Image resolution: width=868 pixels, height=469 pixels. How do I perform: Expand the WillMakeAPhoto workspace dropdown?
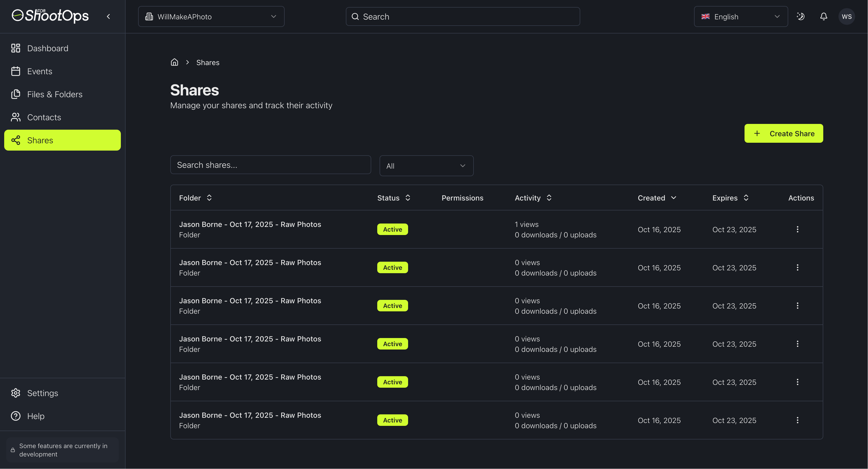tap(211, 16)
